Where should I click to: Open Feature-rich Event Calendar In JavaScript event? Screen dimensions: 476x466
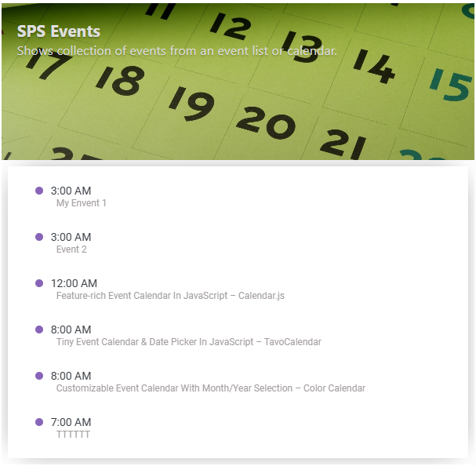pos(170,296)
